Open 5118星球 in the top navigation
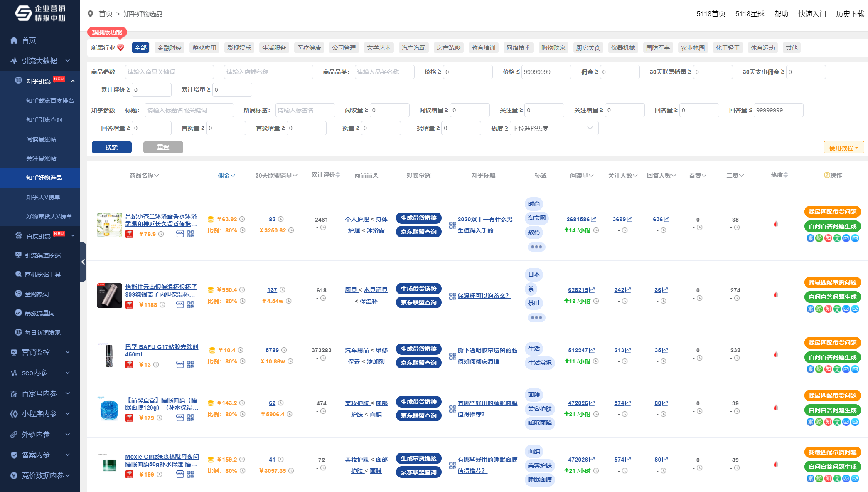 (x=750, y=14)
